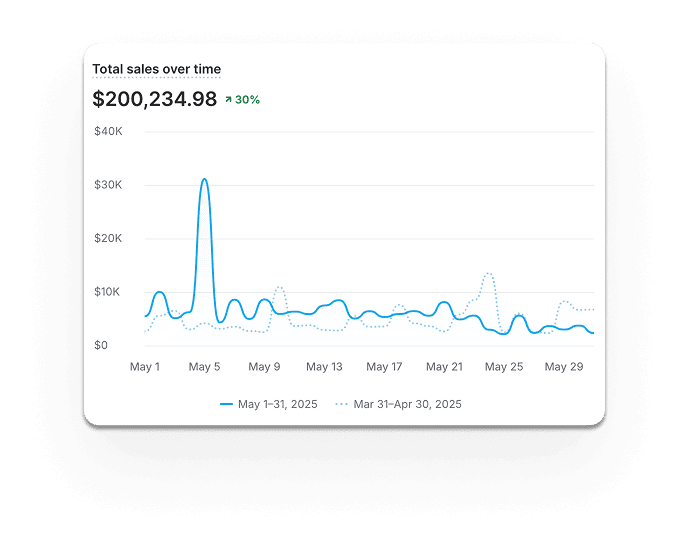Click the dotted line's highest peak near May 24
The image size is (684, 548).
488,273
